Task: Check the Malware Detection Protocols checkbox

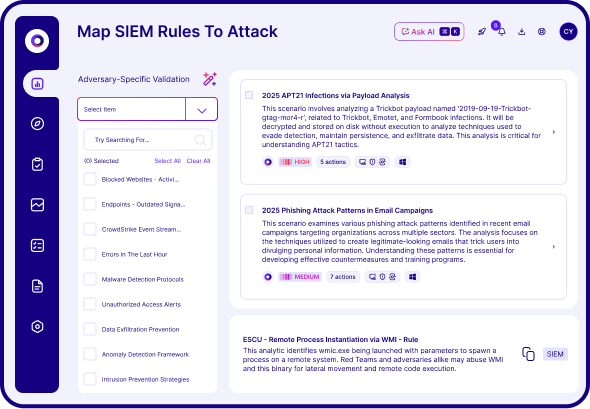Action: click(90, 279)
